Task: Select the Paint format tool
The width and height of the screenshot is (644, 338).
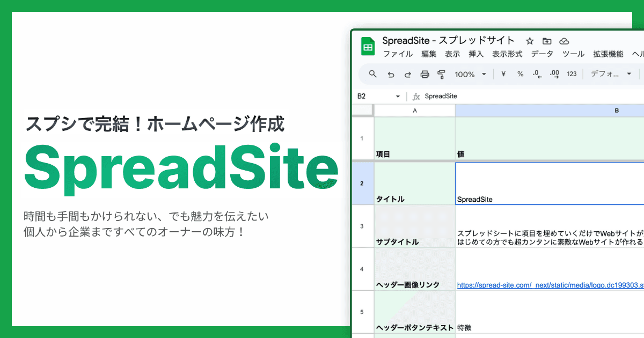Action: pos(442,74)
